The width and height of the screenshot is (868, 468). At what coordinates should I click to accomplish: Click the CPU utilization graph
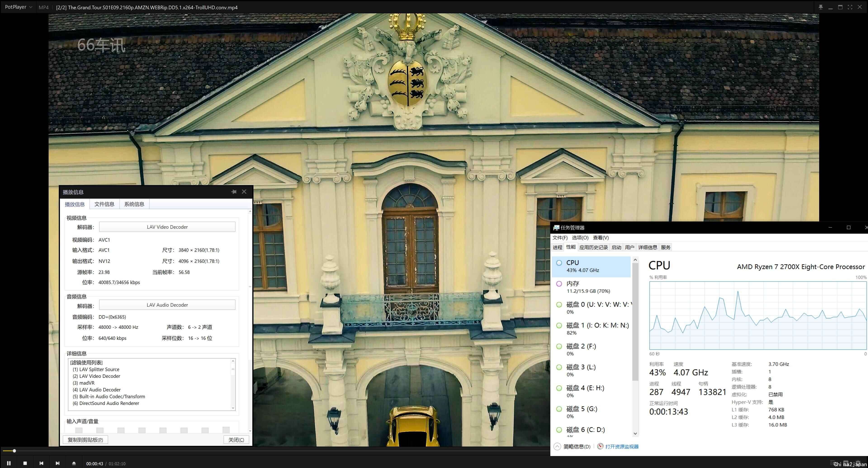pos(758,315)
